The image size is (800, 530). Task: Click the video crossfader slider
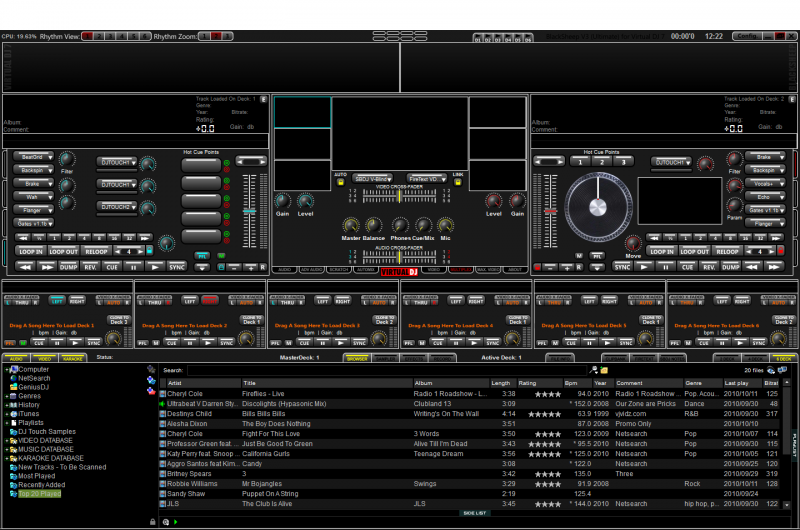399,196
